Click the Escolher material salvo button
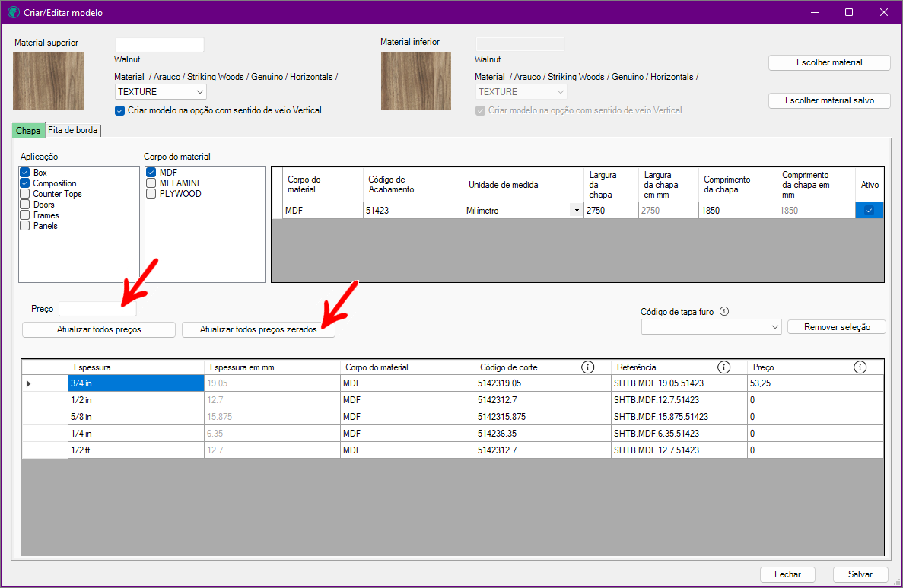The image size is (903, 588). (x=828, y=100)
